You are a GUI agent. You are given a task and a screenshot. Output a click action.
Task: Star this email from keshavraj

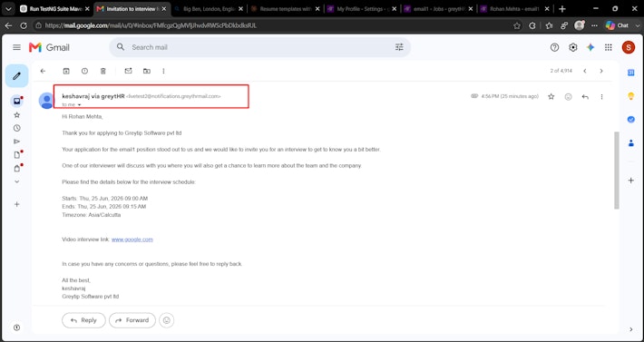pyautogui.click(x=551, y=96)
